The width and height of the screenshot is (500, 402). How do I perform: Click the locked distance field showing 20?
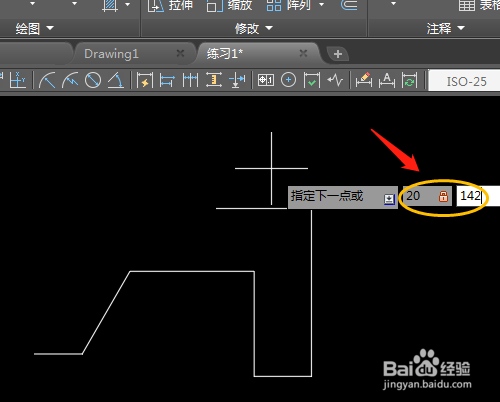[427, 196]
